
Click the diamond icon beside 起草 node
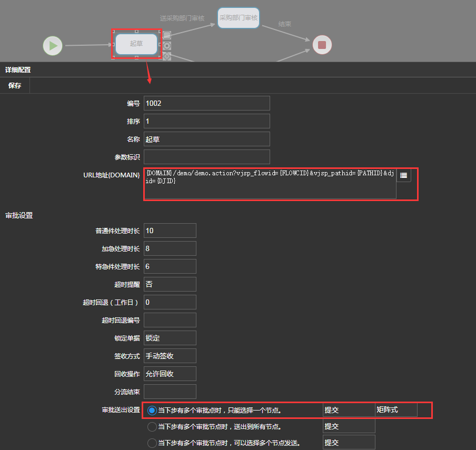click(167, 56)
